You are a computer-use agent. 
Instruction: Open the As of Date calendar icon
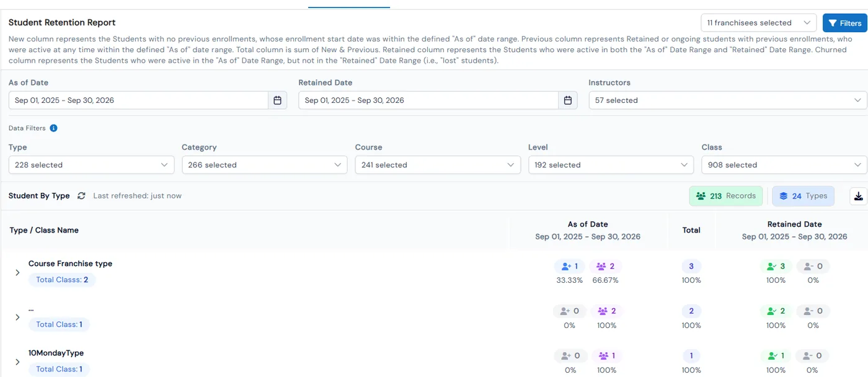pyautogui.click(x=278, y=100)
